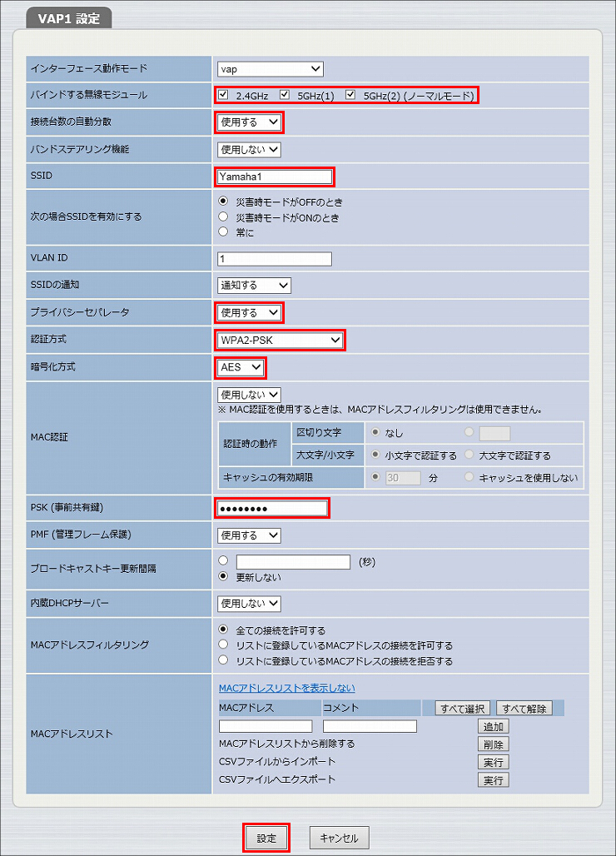Open the バンドステアリング機能 dropdown

coord(249,149)
